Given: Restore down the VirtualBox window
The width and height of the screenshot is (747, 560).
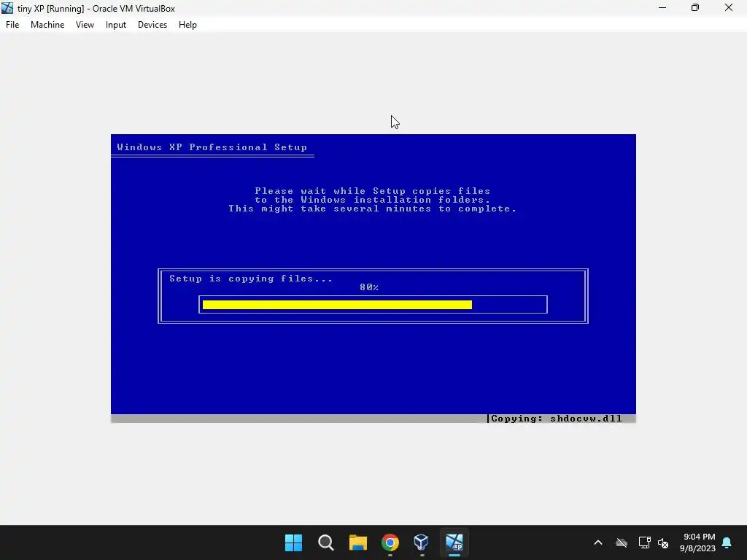Looking at the screenshot, I should point(695,7).
